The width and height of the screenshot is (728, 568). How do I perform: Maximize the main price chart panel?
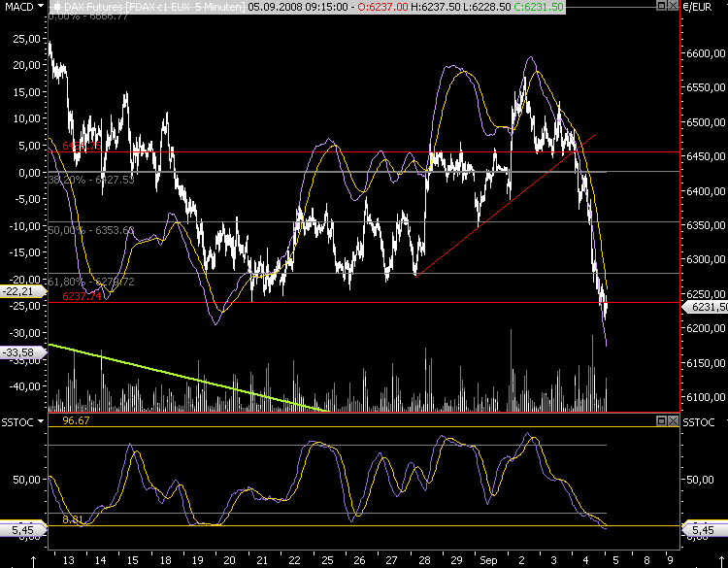click(x=662, y=6)
